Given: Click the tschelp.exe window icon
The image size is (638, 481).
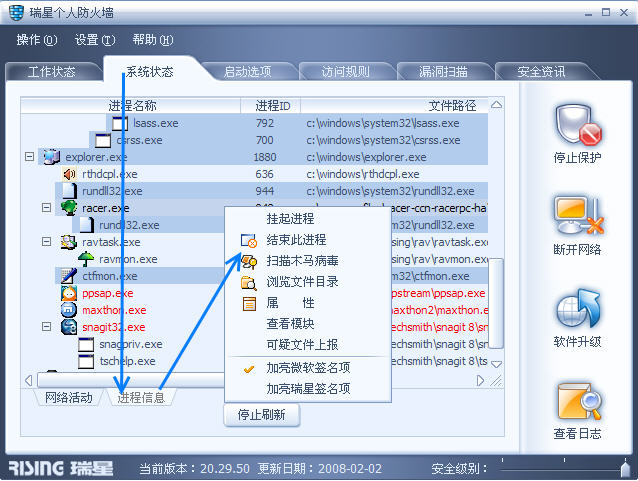Looking at the screenshot, I should [x=86, y=361].
